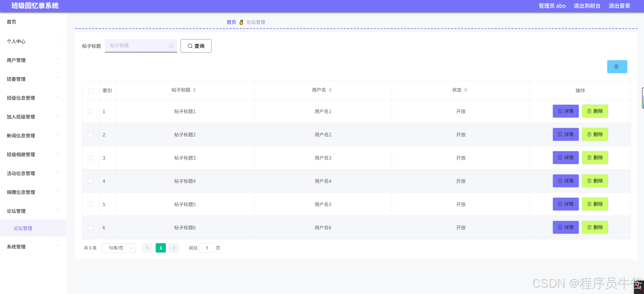644x294 pixels.
Task: Click the 查询 search button
Action: [196, 46]
